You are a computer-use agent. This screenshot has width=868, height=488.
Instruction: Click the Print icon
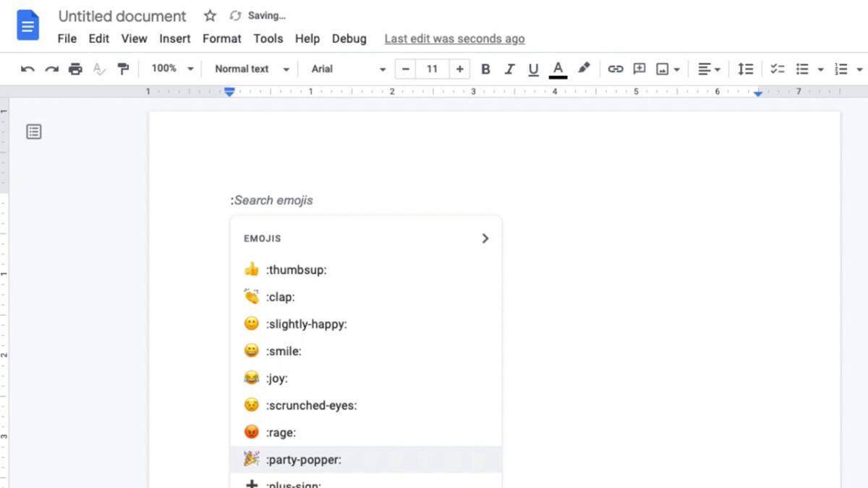point(75,69)
